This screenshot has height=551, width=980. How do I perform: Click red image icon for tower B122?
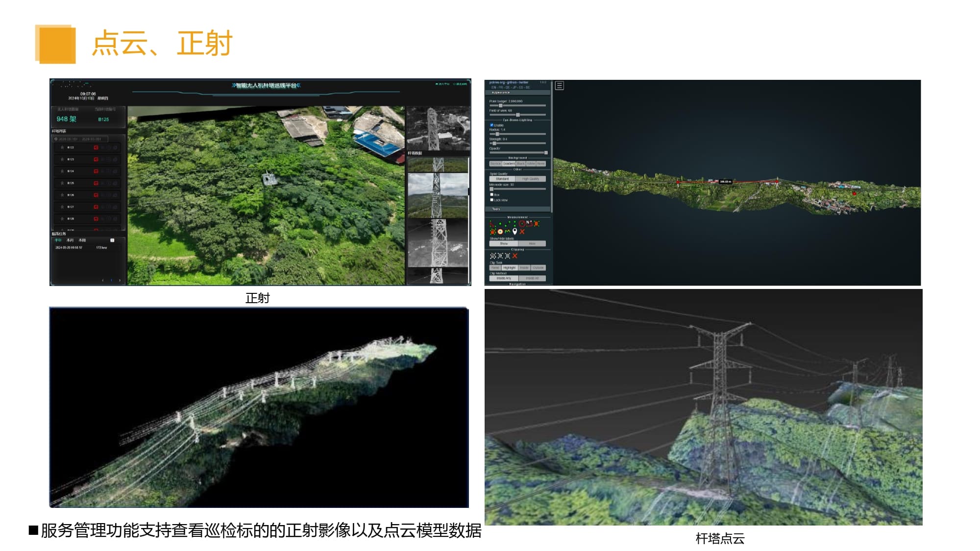pyautogui.click(x=96, y=147)
